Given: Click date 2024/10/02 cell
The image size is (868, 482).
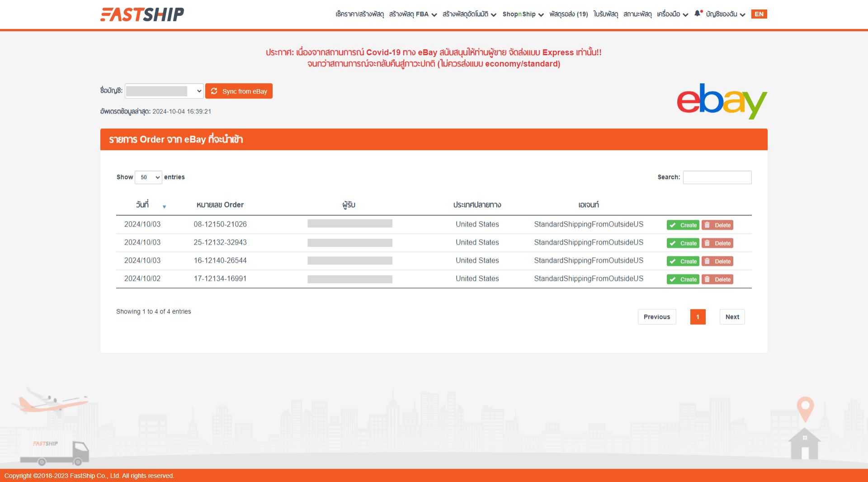Looking at the screenshot, I should point(142,279).
